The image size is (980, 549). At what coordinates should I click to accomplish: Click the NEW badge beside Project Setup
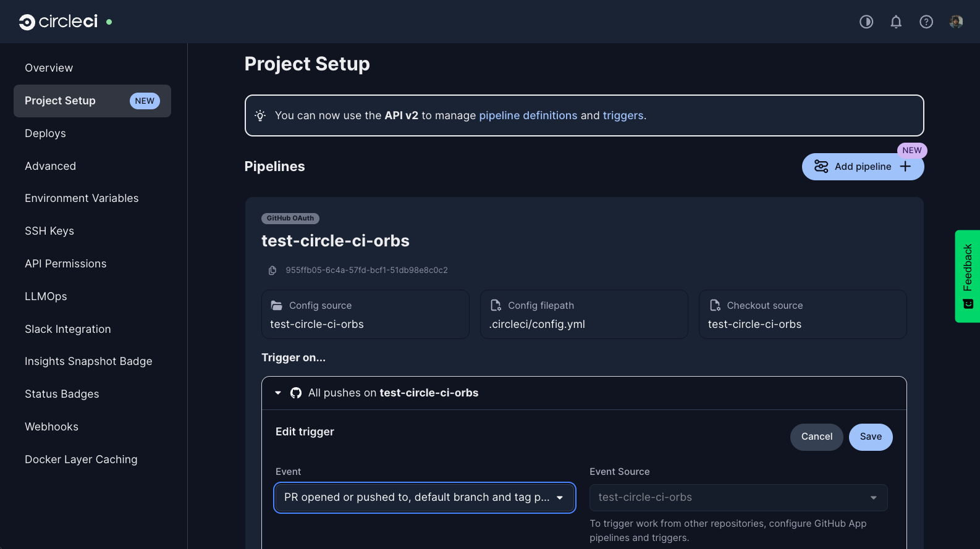(145, 101)
